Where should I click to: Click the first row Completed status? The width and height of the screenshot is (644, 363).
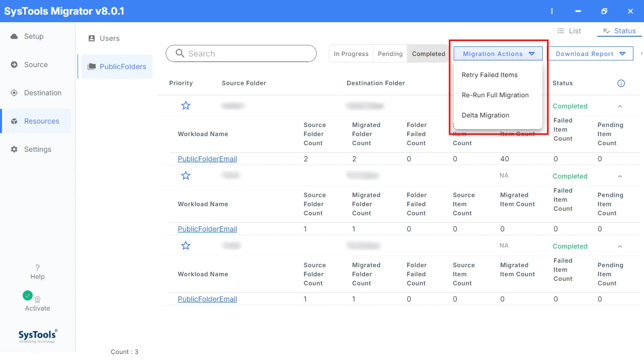point(570,106)
